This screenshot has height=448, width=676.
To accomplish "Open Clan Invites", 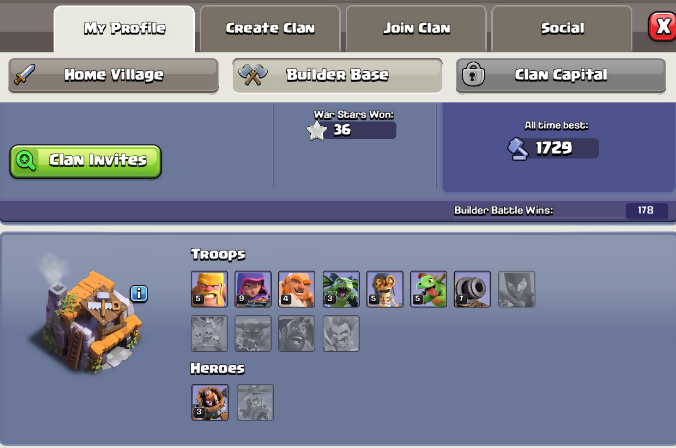I will 85,161.
